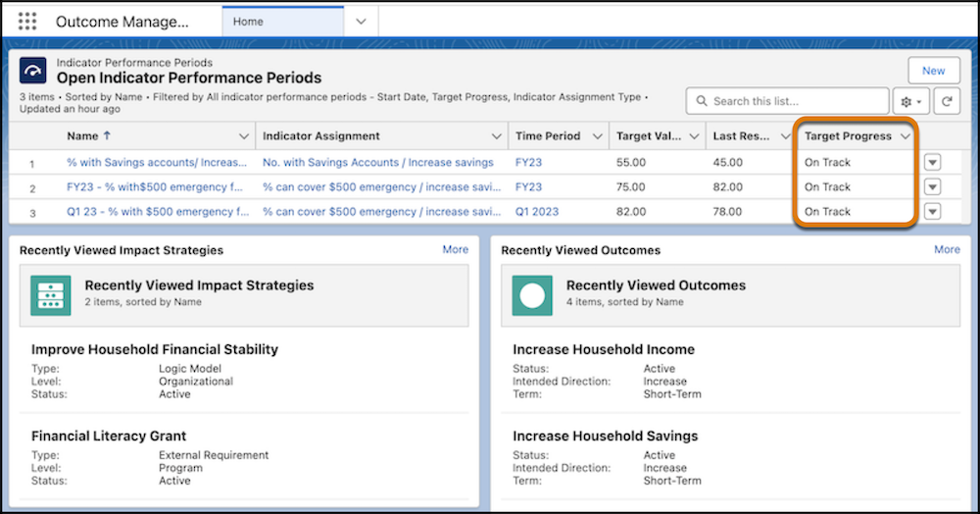Expand the Name column menu chevron
The height and width of the screenshot is (514, 980).
point(244,136)
